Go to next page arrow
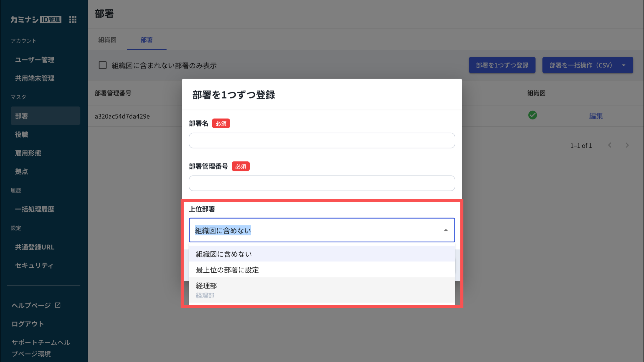 [627, 145]
